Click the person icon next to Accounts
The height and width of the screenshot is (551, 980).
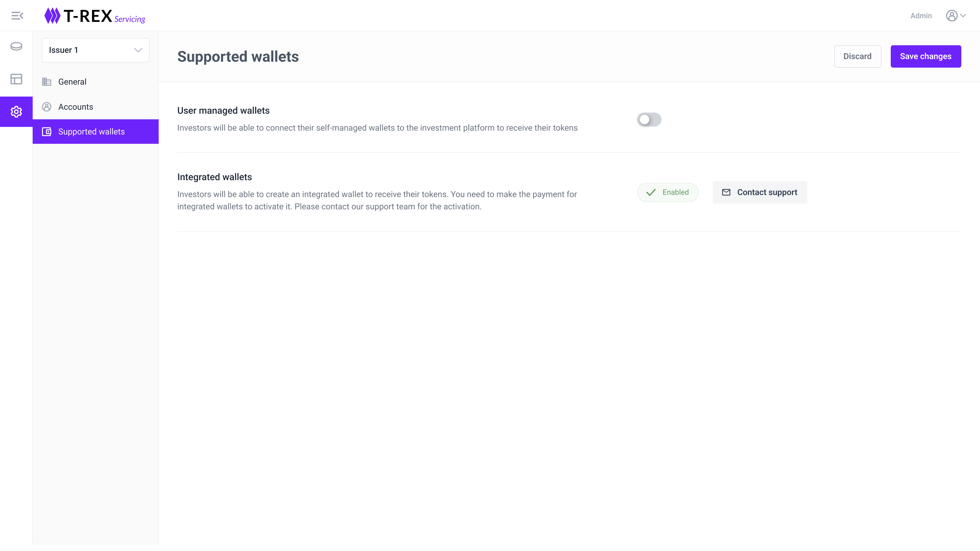(x=47, y=107)
